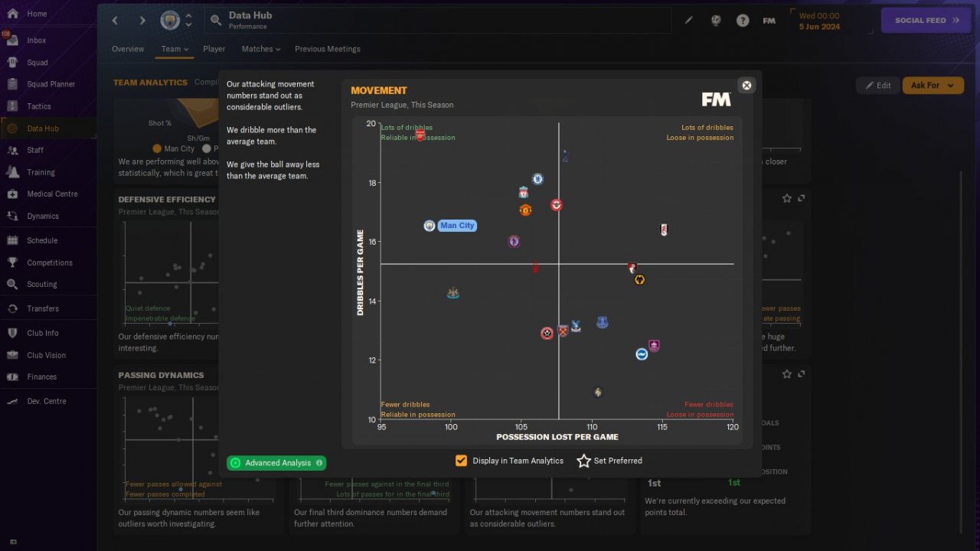Open help via the question mark icon
This screenshot has width=980, height=551.
click(743, 21)
